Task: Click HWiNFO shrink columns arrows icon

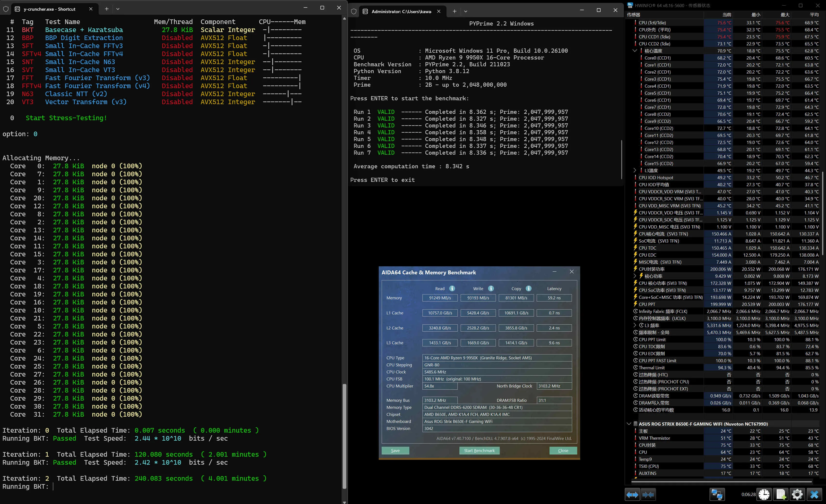Action: tap(648, 495)
